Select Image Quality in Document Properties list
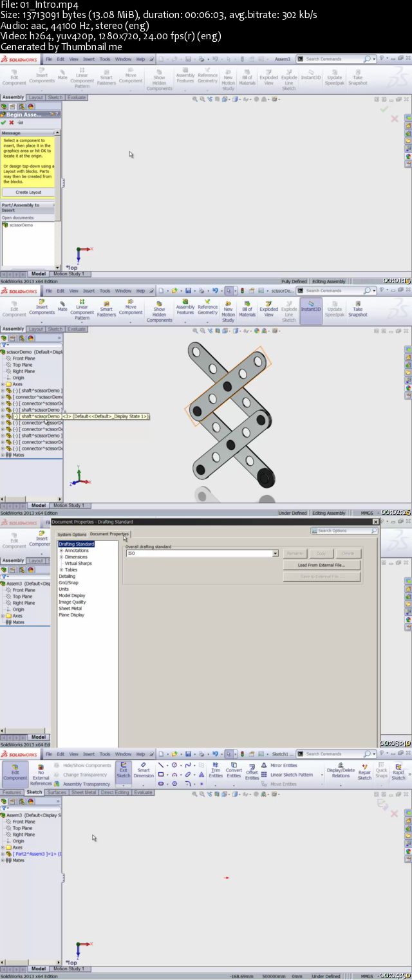 point(72,602)
